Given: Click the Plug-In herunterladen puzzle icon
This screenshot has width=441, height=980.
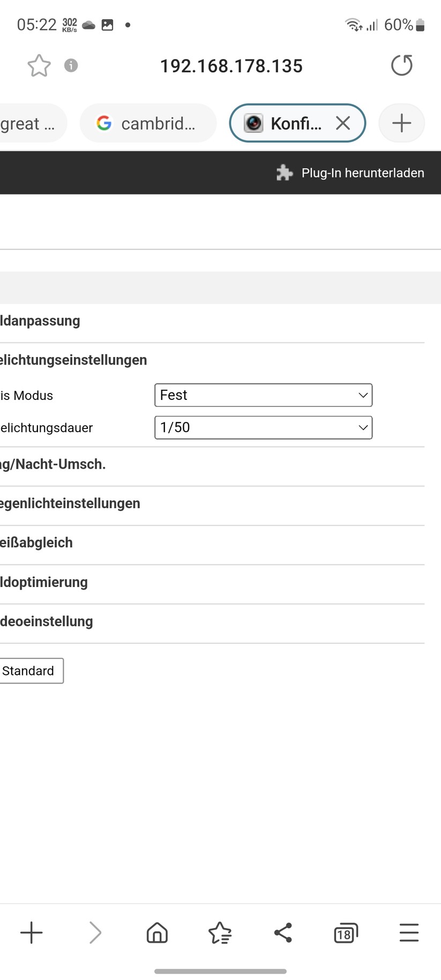Looking at the screenshot, I should click(284, 173).
